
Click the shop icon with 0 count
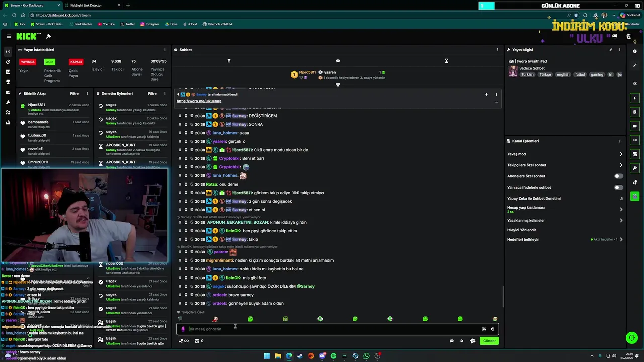point(199,341)
